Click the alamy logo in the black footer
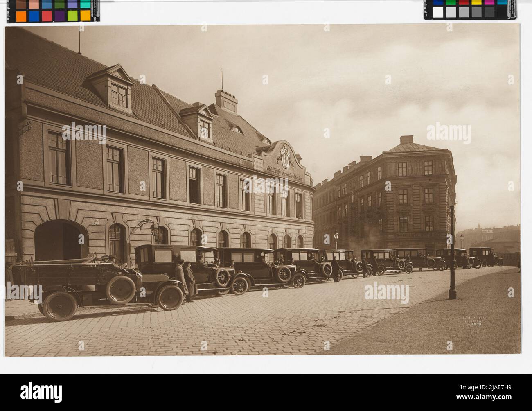The width and height of the screenshot is (532, 411). click(x=41, y=392)
